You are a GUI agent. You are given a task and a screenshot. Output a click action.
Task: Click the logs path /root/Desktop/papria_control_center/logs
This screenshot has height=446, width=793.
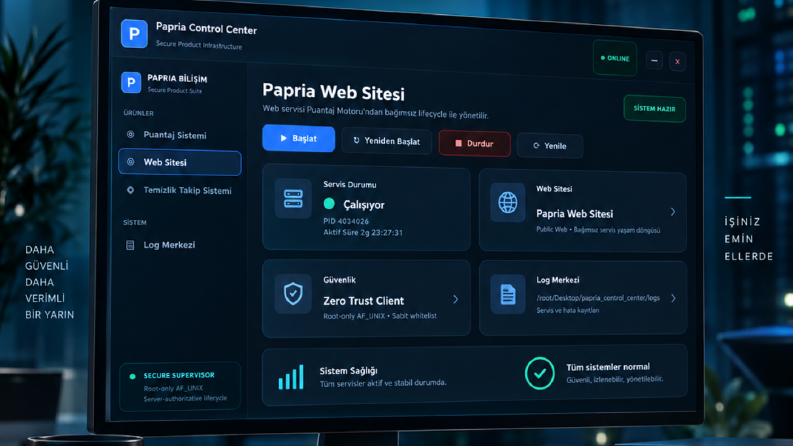click(x=598, y=298)
